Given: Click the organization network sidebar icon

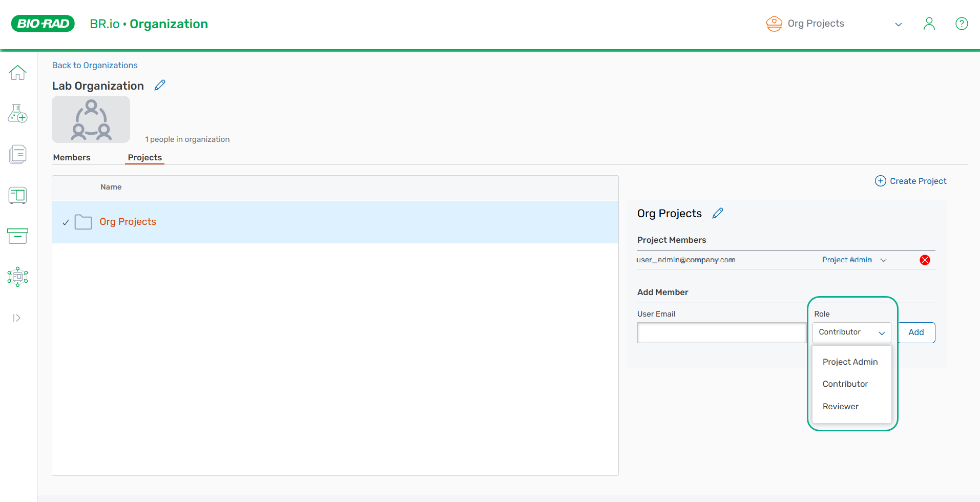Looking at the screenshot, I should pos(17,277).
